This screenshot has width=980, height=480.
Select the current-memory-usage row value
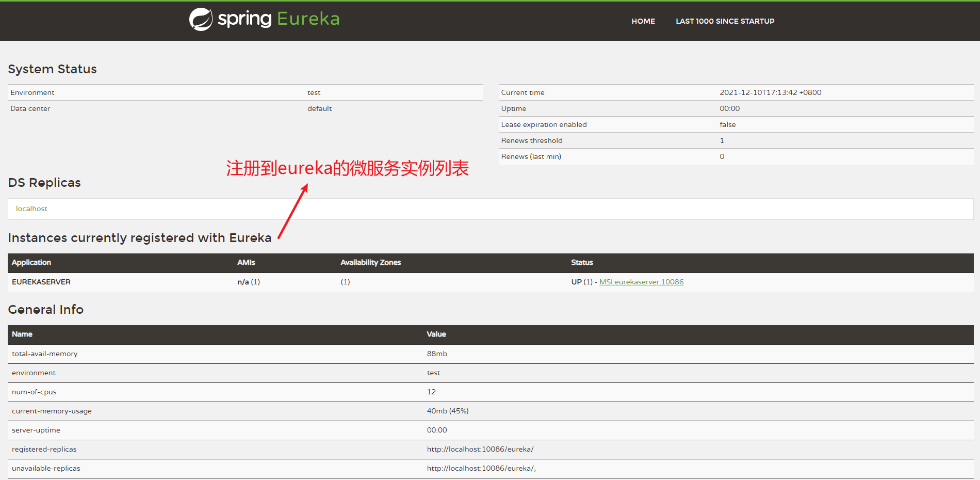(x=447, y=411)
